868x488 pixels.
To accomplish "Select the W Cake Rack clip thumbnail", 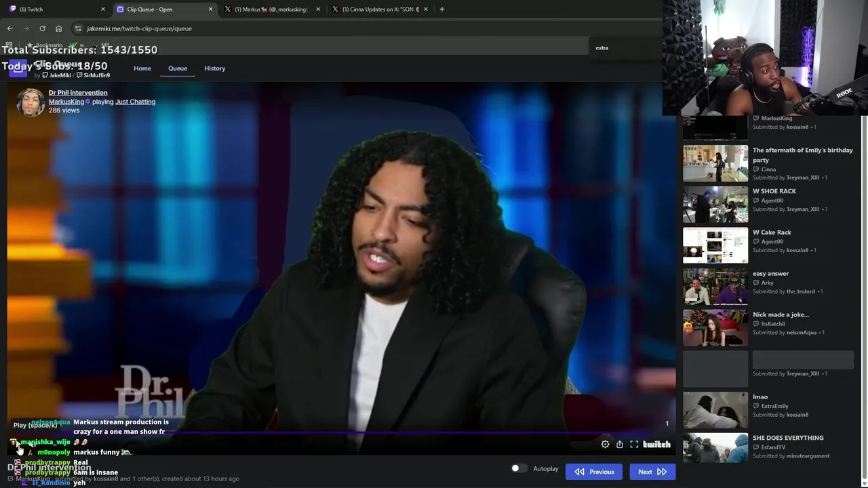I will [715, 245].
